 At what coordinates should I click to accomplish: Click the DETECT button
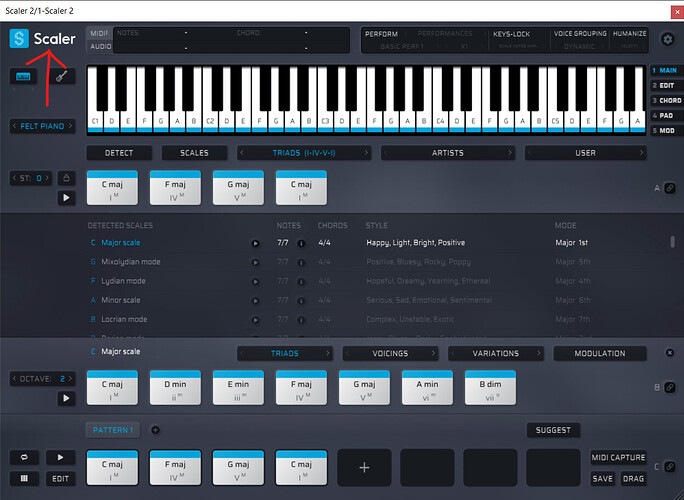pos(119,153)
